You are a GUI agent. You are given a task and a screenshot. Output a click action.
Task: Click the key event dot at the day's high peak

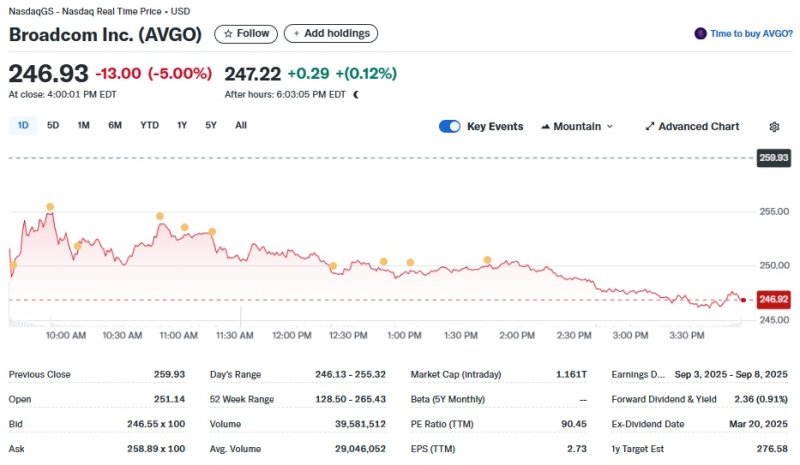50,207
